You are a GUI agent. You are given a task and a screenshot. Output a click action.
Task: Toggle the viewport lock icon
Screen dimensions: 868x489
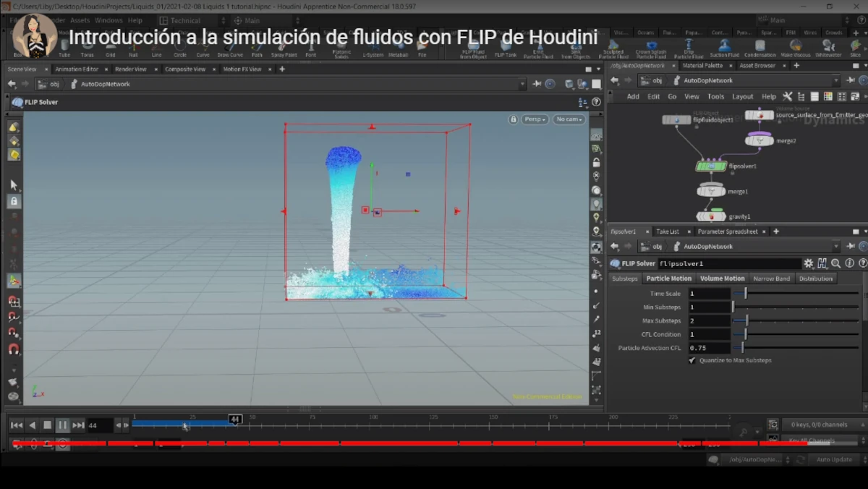pyautogui.click(x=513, y=119)
